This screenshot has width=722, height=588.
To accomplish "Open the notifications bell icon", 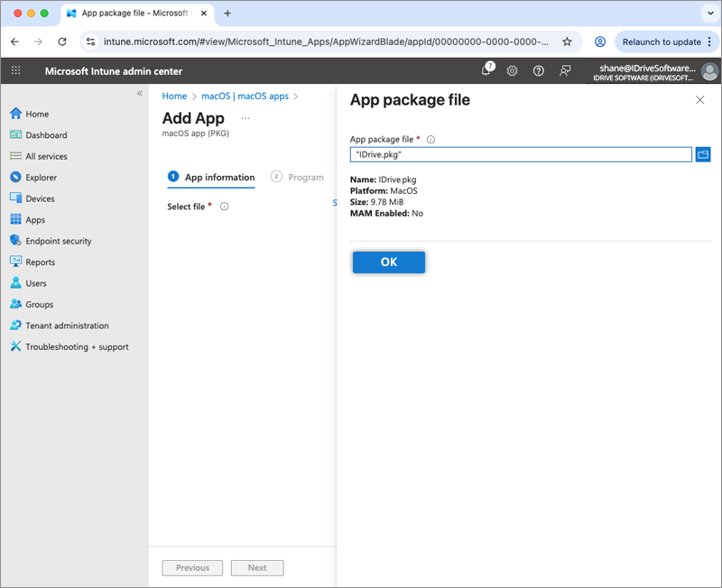I will 486,71.
